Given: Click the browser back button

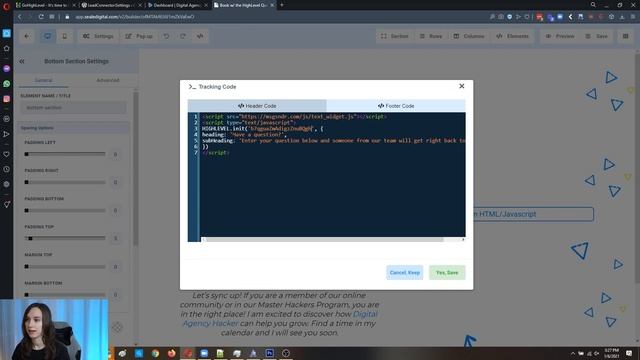Looking at the screenshot, I should point(20,17).
